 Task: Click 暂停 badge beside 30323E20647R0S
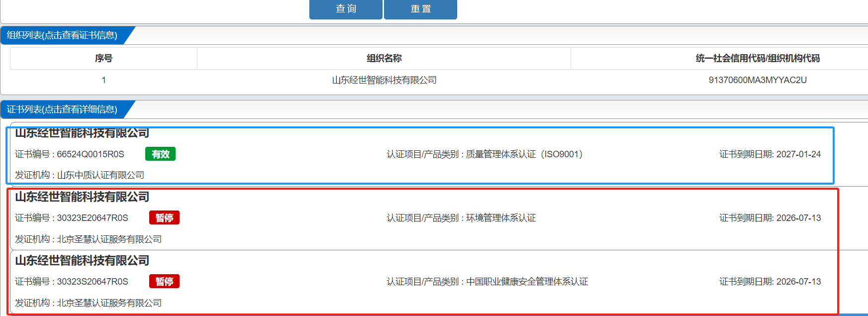(164, 218)
